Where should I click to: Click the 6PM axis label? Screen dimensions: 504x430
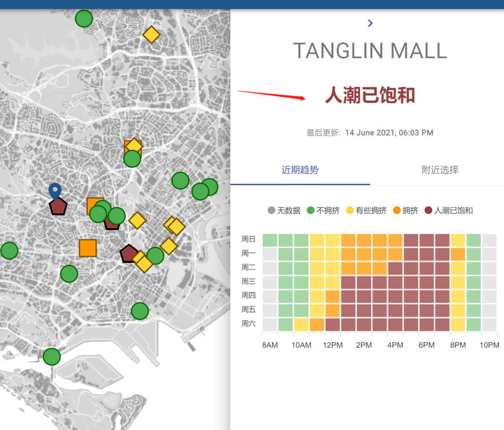coord(427,345)
